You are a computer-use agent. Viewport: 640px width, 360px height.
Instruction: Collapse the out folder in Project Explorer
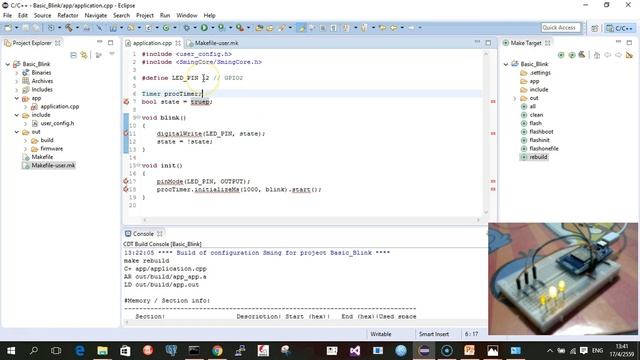[x=17, y=132]
